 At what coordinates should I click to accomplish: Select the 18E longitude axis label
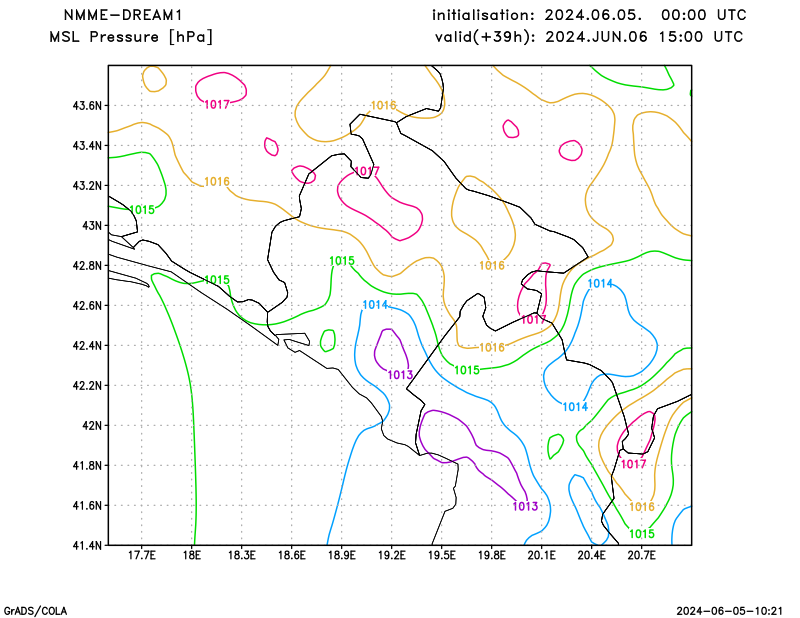(x=192, y=555)
